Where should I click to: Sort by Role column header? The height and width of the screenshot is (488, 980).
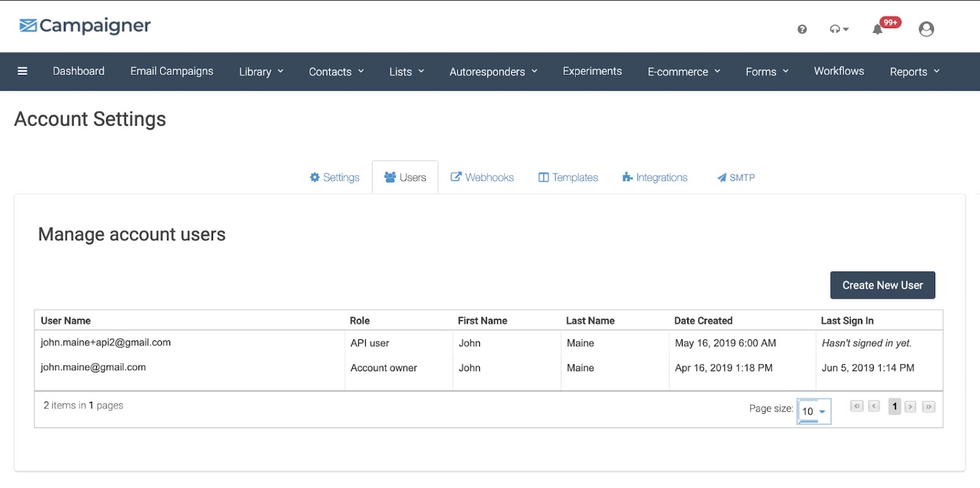pos(360,321)
